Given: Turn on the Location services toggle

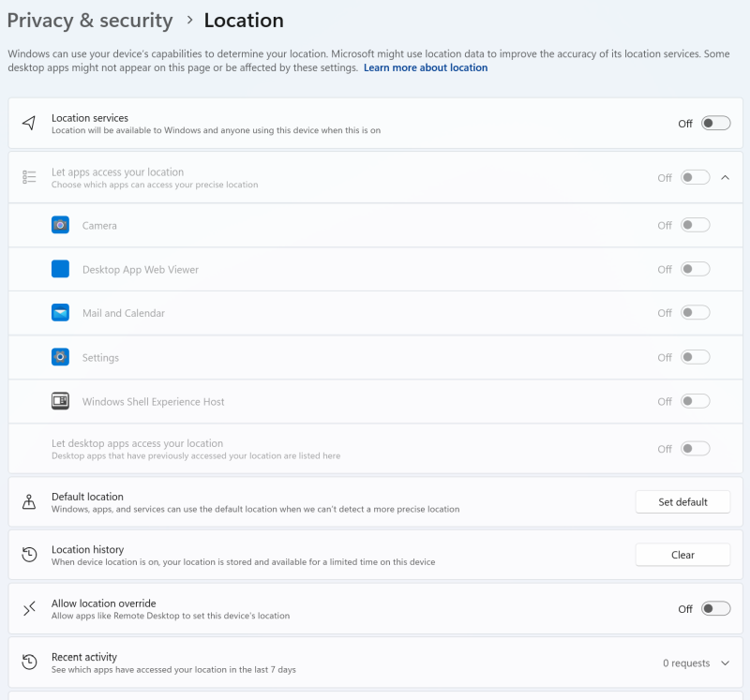Looking at the screenshot, I should point(714,124).
